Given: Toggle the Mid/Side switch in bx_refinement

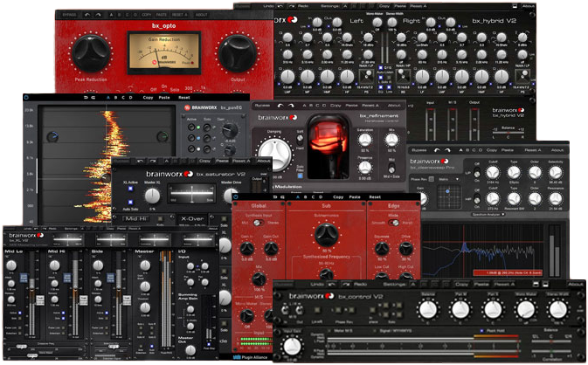Looking at the screenshot, I should point(391,167).
